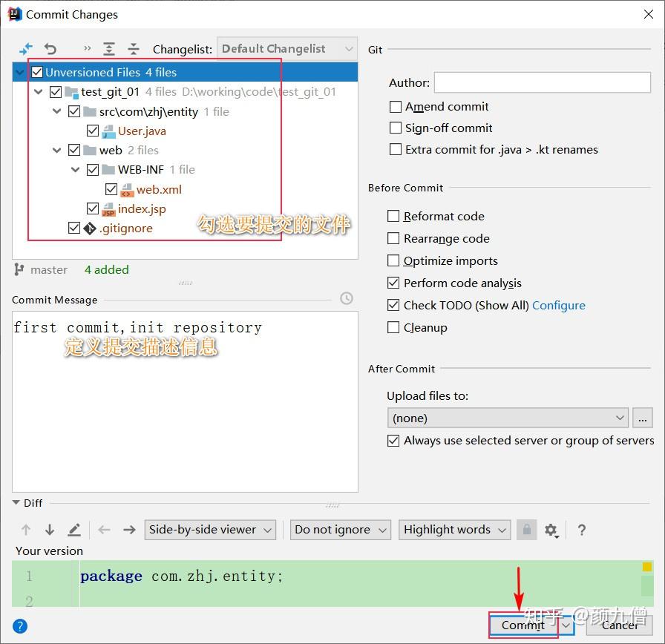Click the web.xml file icon

coord(127,190)
